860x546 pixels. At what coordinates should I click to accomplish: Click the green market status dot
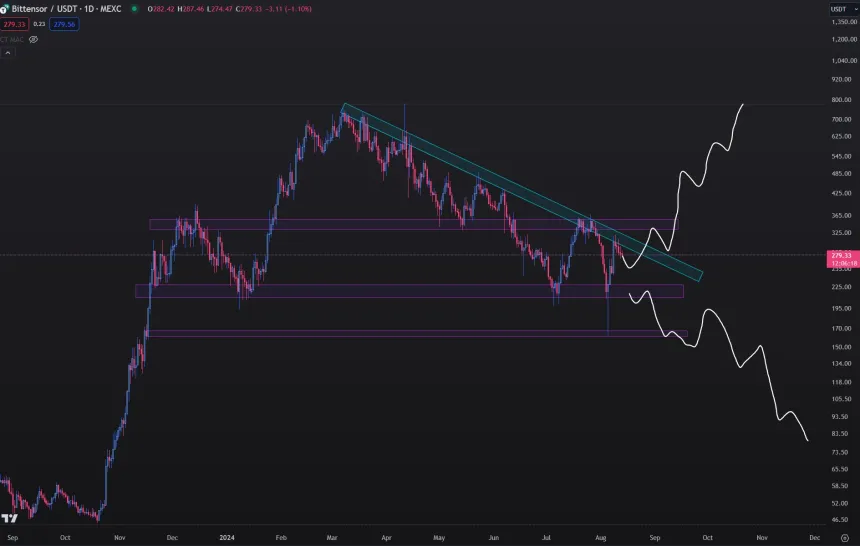point(134,9)
